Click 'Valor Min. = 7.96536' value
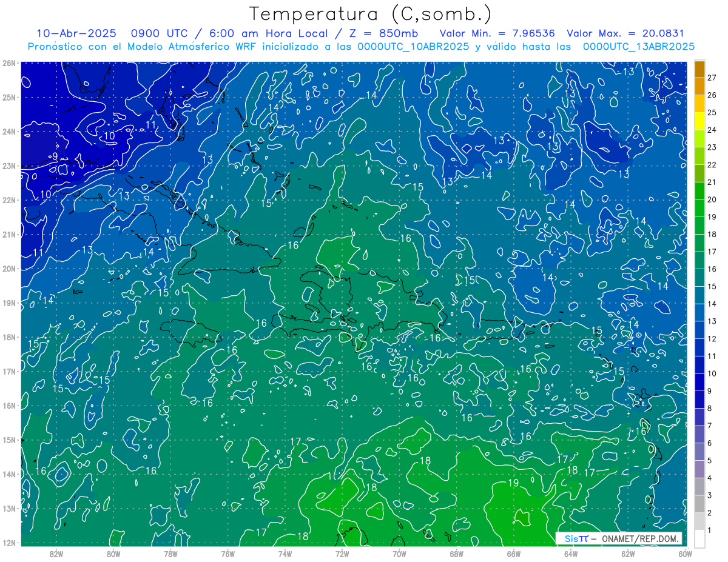This screenshot has width=728, height=562. point(496,33)
